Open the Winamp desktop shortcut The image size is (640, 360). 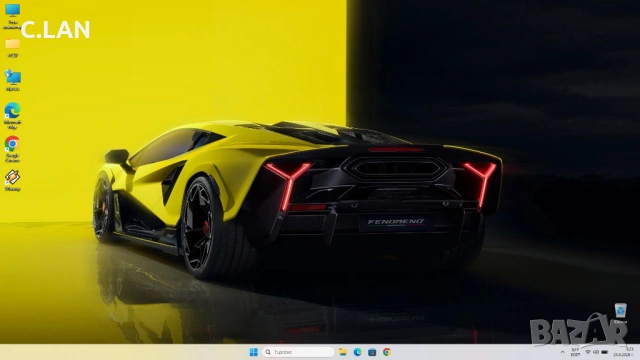pyautogui.click(x=13, y=180)
